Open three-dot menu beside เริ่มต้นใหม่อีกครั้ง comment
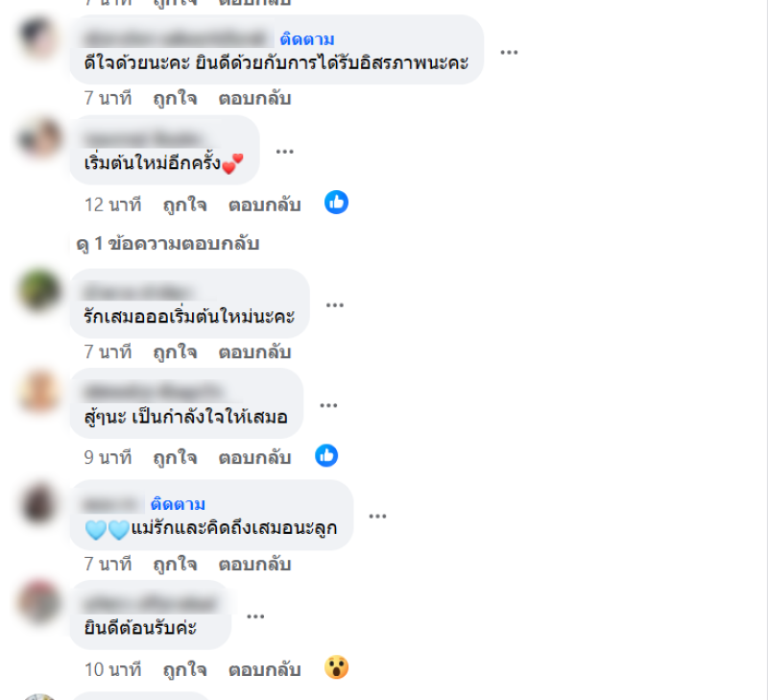This screenshot has height=700, width=768. (284, 152)
